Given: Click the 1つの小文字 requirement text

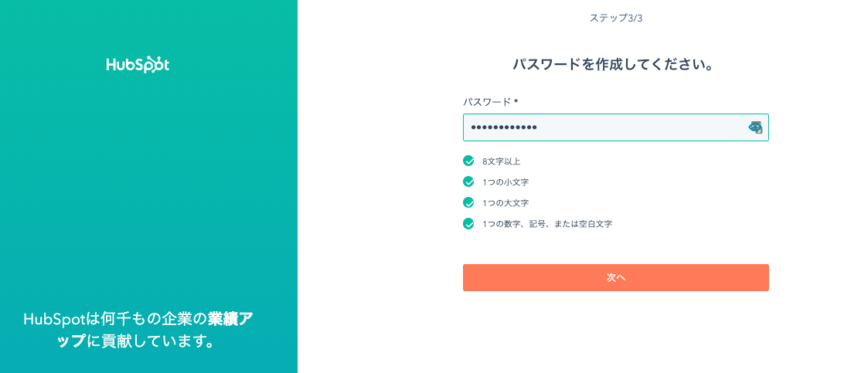Looking at the screenshot, I should click(505, 182).
